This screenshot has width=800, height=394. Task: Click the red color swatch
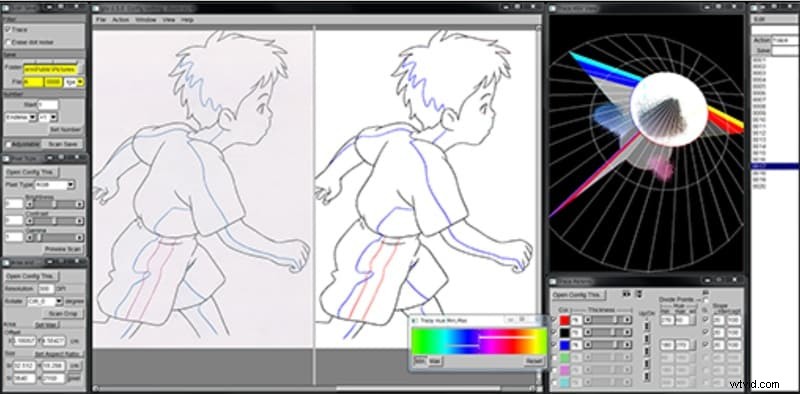[565, 320]
